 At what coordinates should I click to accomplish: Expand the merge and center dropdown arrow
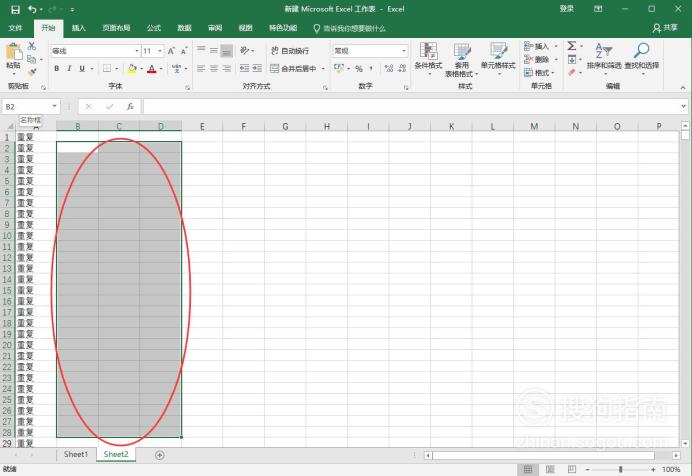coord(323,69)
